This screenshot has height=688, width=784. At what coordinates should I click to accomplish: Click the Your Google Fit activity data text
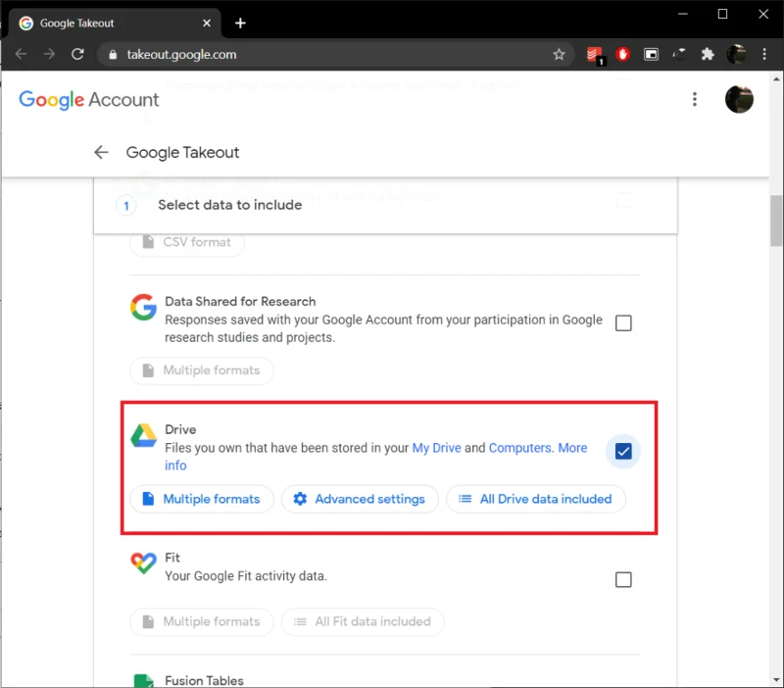coord(246,576)
